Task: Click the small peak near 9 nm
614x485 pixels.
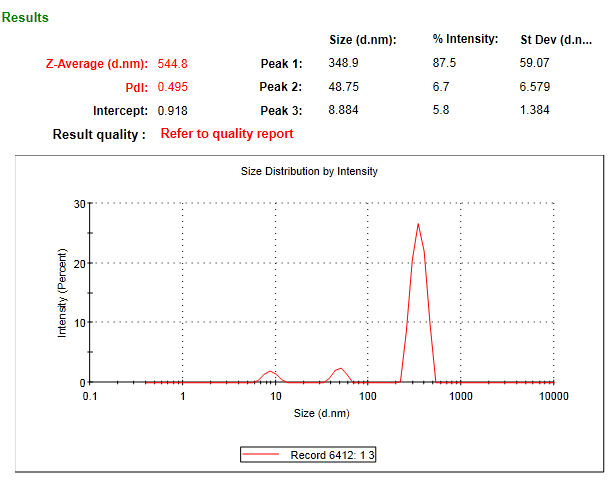Action: pos(269,372)
